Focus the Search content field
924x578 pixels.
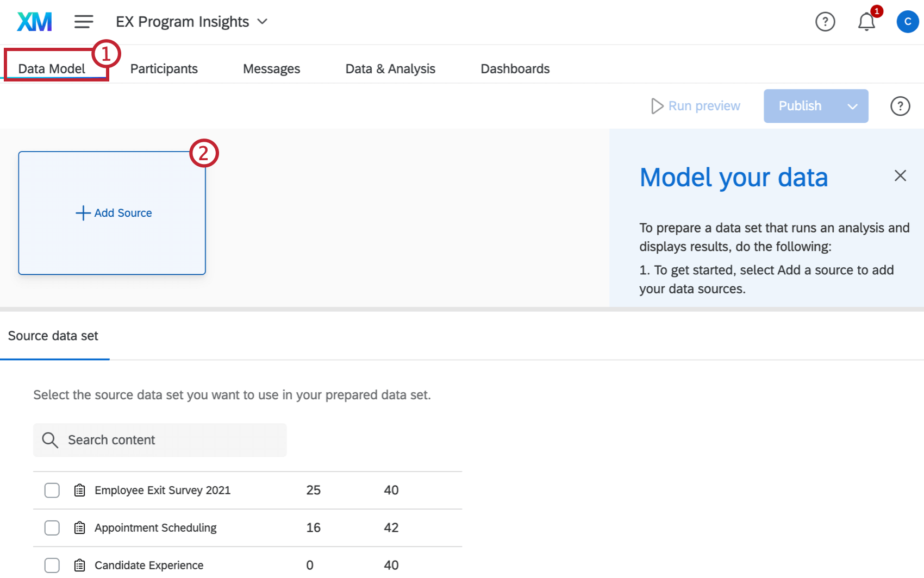[168, 440]
